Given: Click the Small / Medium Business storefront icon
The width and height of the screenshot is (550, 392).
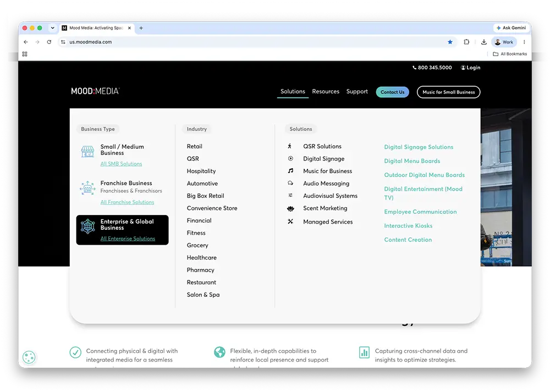Looking at the screenshot, I should tap(87, 152).
